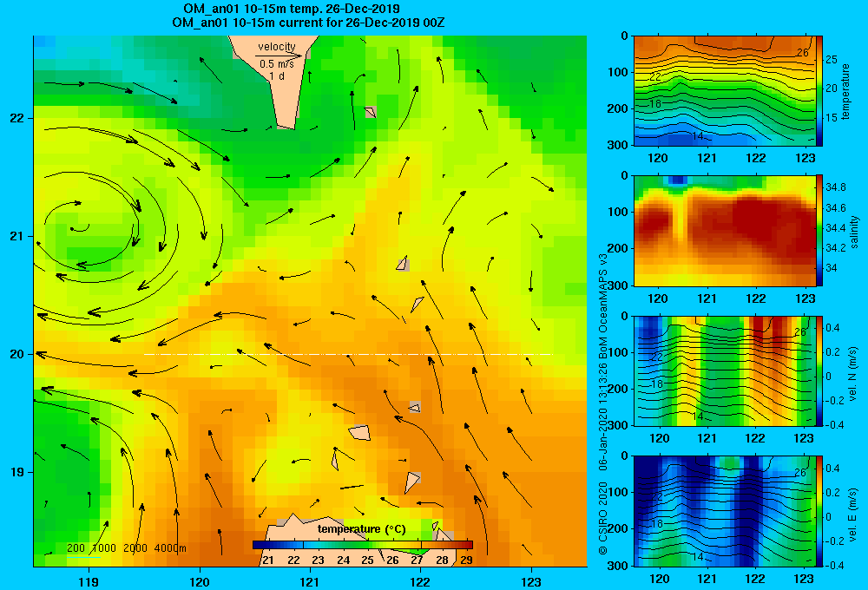Click the subtitle 'OM_an01 10-15m current for 26-Dec-2019 00Z'
This screenshot has width=868, height=590.
308,23
